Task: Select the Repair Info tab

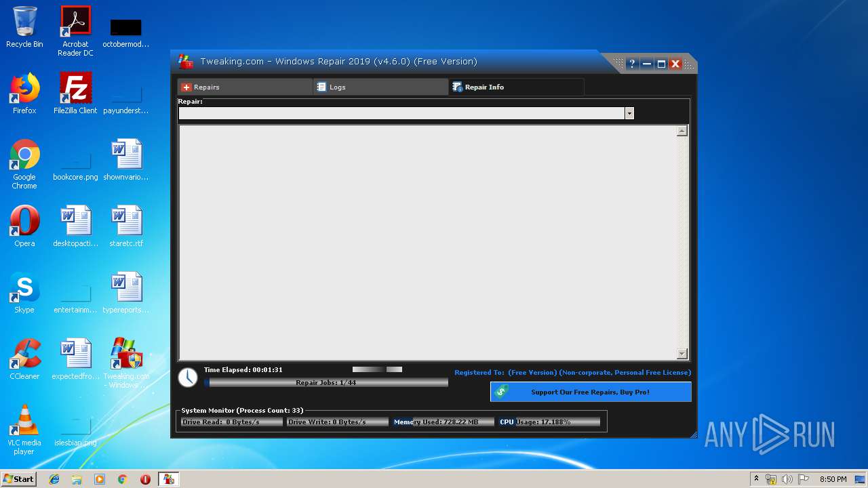Action: coord(516,87)
